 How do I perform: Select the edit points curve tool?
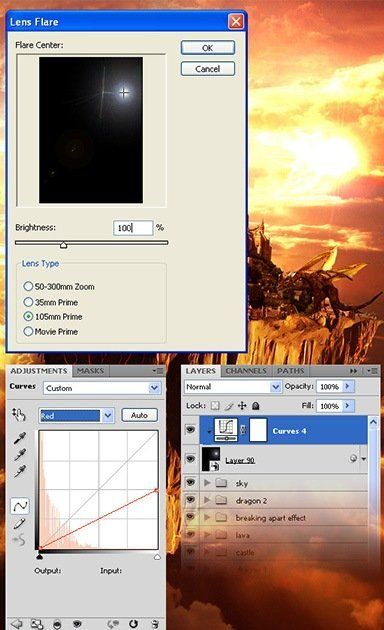click(x=20, y=506)
